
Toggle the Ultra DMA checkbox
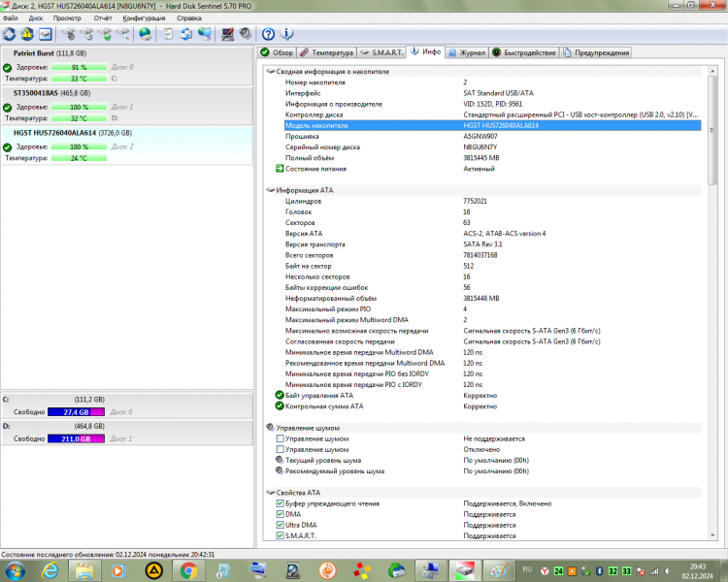click(x=280, y=525)
